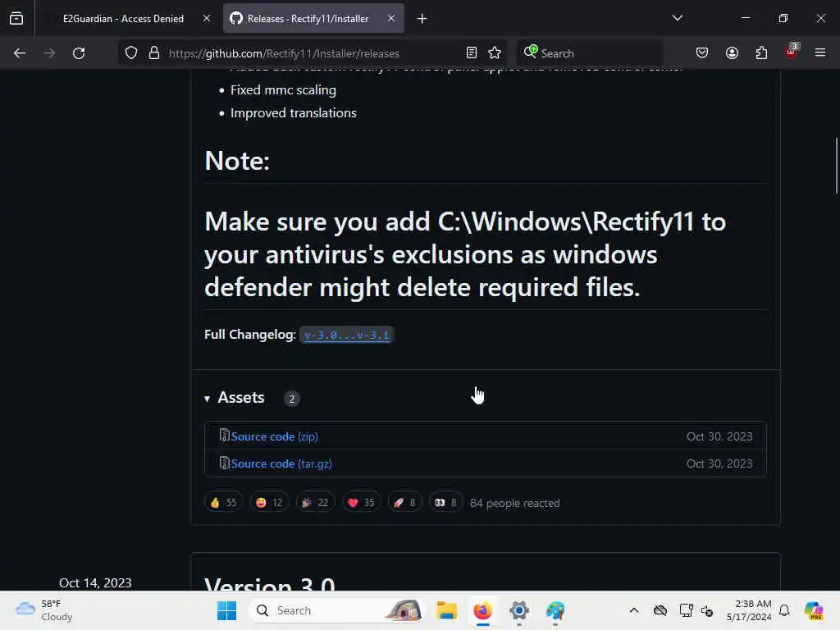Click the OneDrive cloud tray icon
The height and width of the screenshot is (630, 840).
[660, 610]
